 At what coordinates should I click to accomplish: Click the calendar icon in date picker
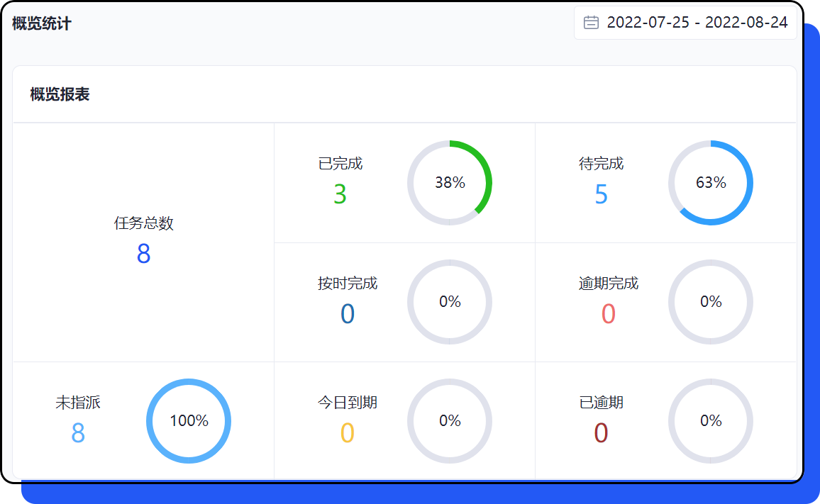tap(591, 23)
